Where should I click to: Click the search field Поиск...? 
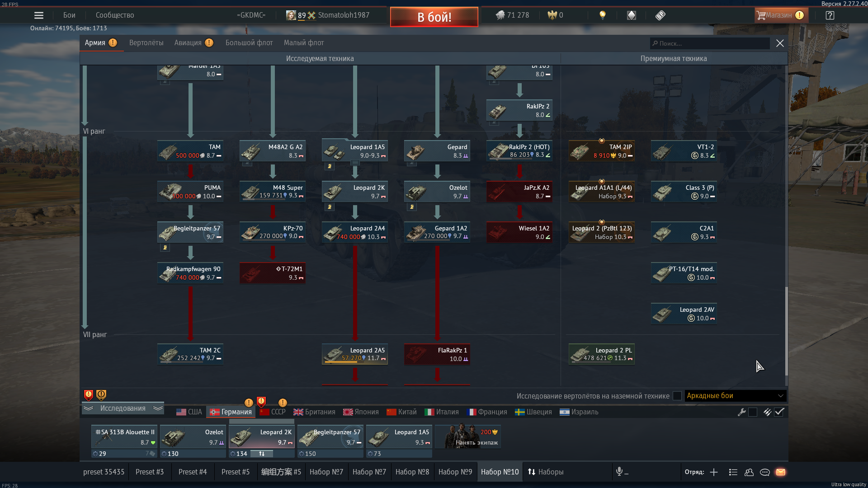coord(710,43)
